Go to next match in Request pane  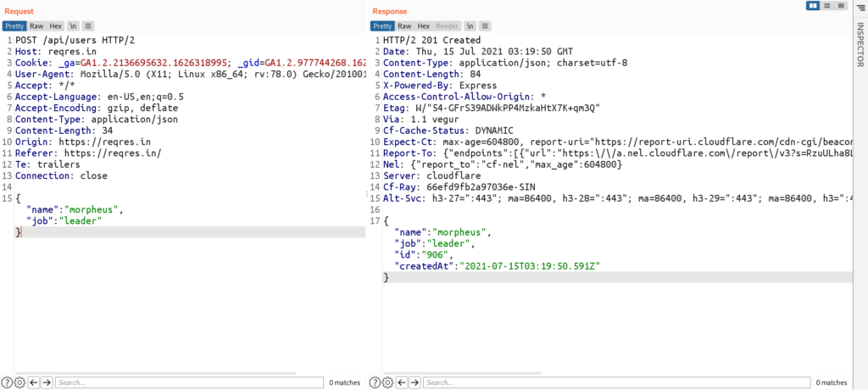coord(47,382)
